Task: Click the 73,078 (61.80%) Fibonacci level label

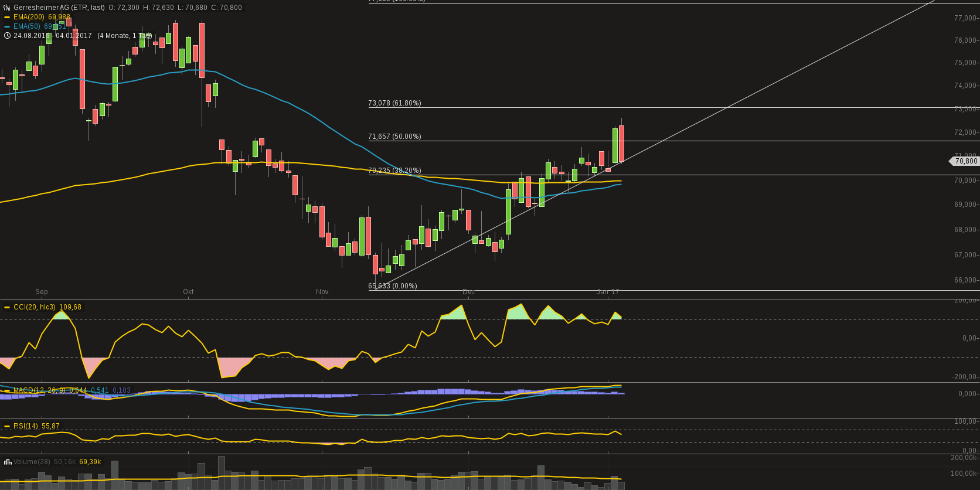Action: tap(394, 103)
